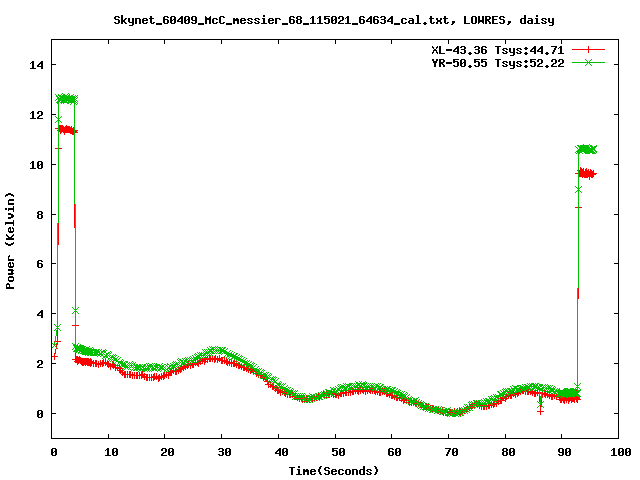Click the green calibration plateau near 12.6 Kelvin at start
The image size is (640, 480).
click(67, 99)
